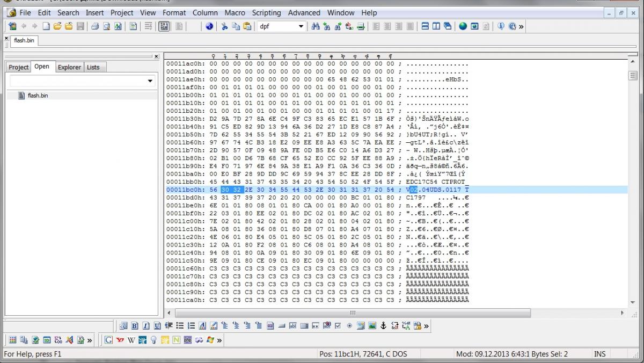Click the HTML image insert icon

tap(372, 325)
